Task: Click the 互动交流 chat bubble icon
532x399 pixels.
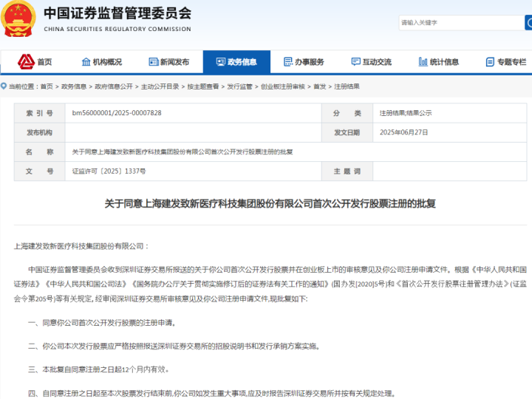Action: (x=355, y=62)
